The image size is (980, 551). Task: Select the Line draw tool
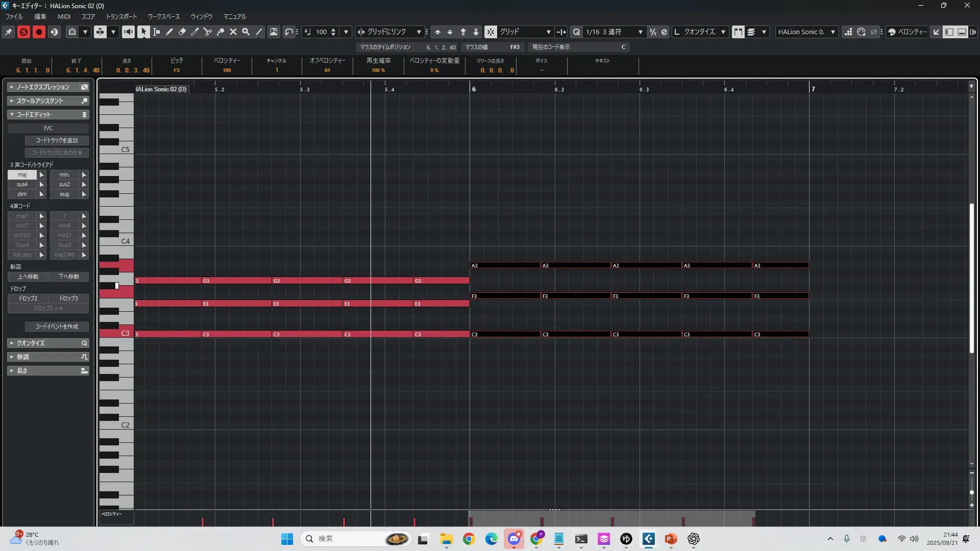click(259, 32)
